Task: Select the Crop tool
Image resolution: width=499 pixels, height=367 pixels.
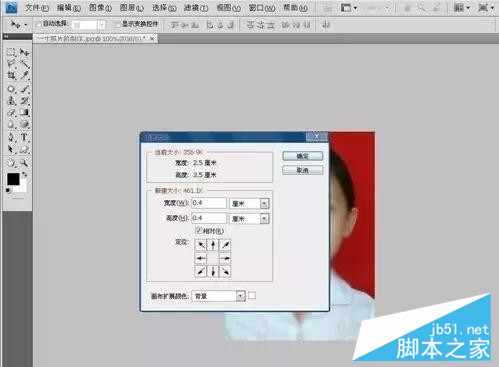Action: click(x=11, y=75)
